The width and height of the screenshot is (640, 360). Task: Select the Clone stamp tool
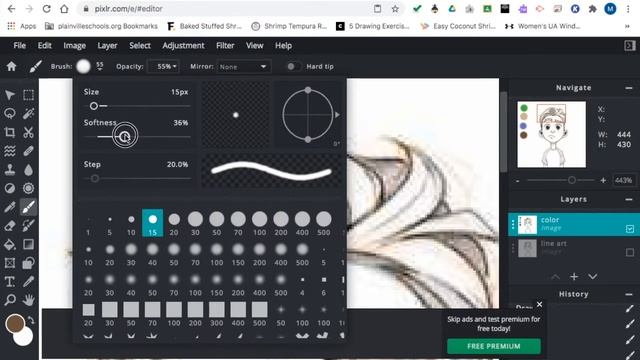pos(10,170)
